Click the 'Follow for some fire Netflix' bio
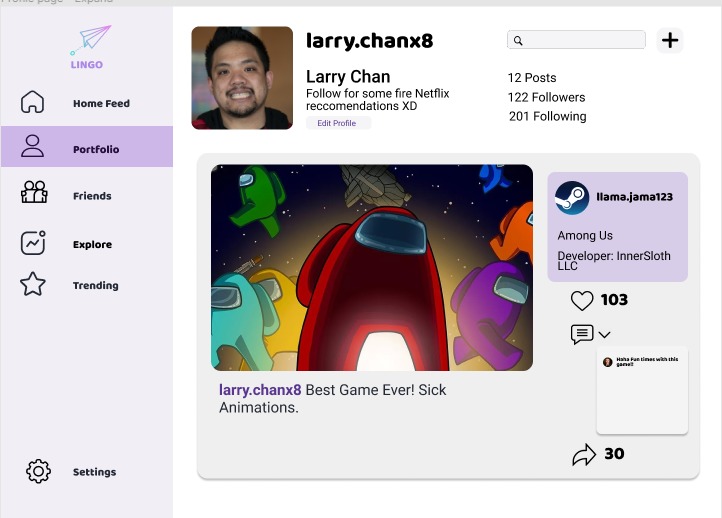 pyautogui.click(x=378, y=99)
